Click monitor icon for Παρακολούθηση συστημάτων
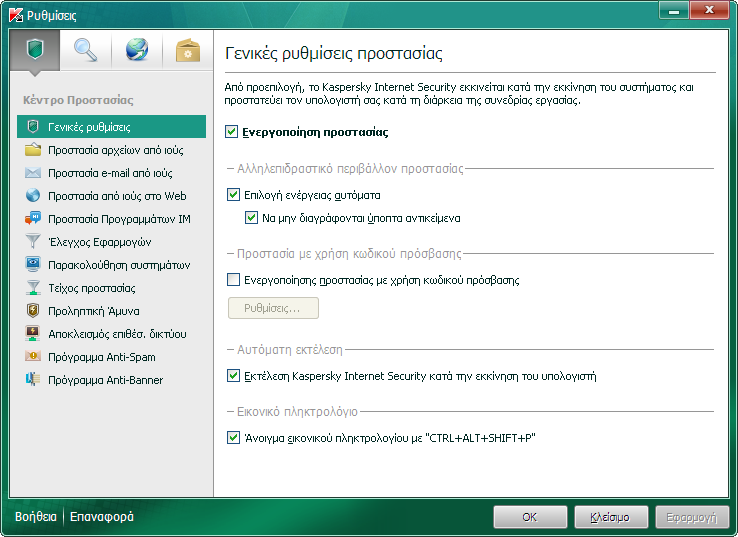738x537 pixels. [x=33, y=264]
